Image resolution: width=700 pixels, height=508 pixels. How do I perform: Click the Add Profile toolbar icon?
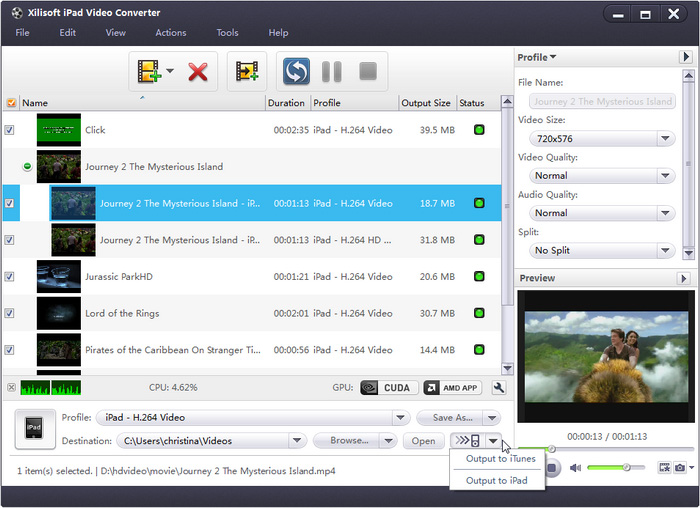pyautogui.click(x=247, y=71)
